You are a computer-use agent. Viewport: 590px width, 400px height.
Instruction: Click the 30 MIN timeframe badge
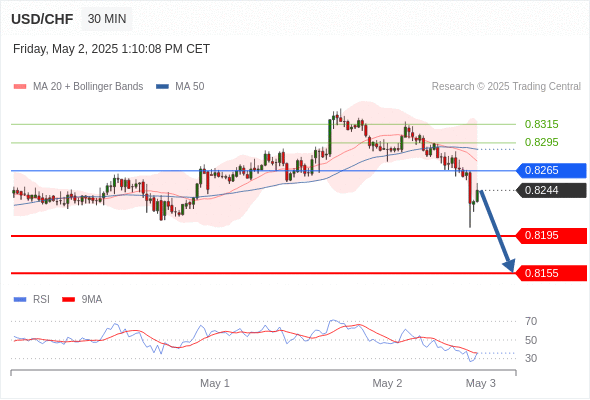[107, 19]
